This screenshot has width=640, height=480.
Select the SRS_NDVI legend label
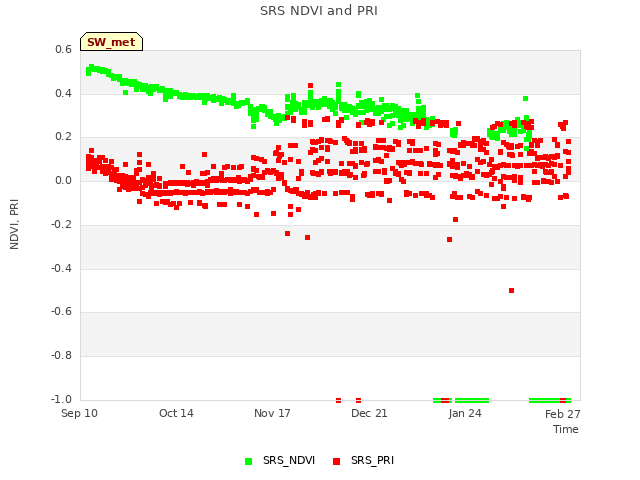coord(289,460)
